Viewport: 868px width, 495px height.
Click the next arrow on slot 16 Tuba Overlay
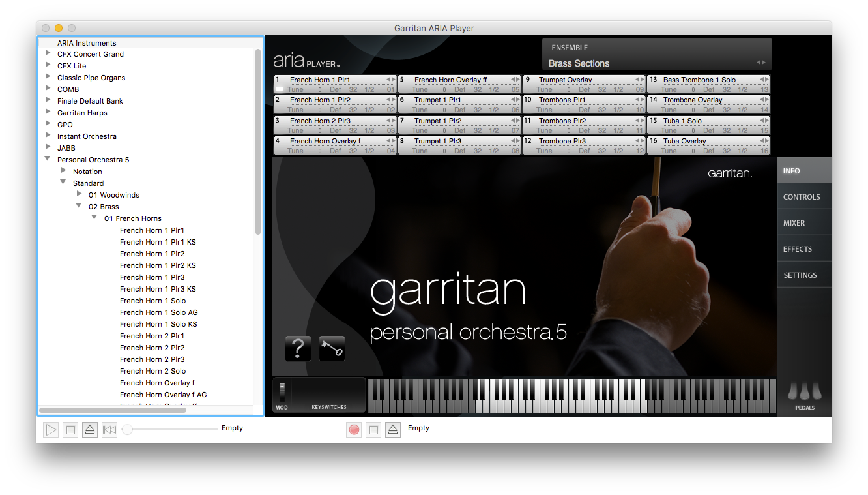click(x=767, y=142)
